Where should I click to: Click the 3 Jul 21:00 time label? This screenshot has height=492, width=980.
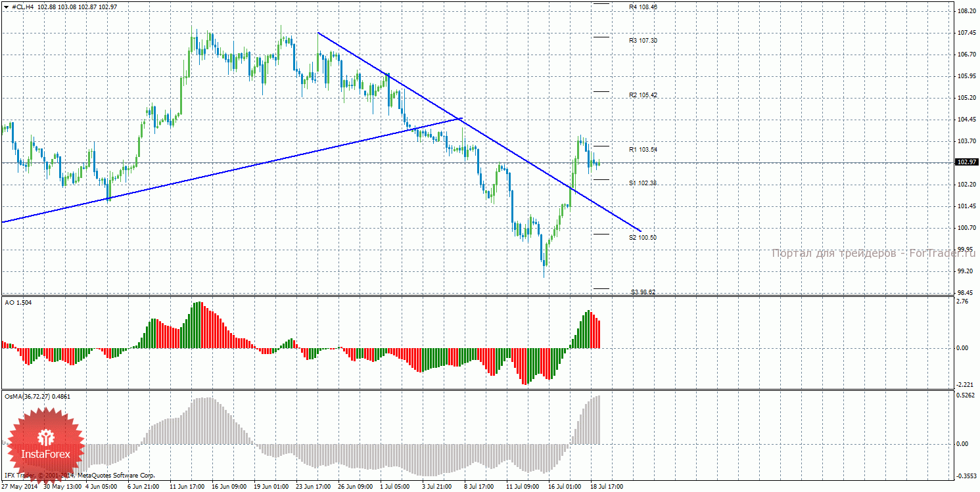(x=438, y=487)
